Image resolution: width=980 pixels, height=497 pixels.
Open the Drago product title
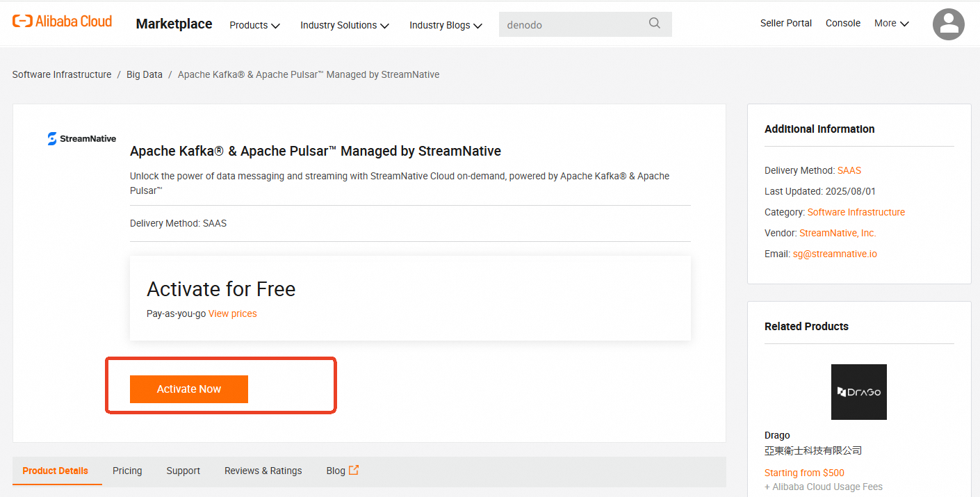point(777,435)
